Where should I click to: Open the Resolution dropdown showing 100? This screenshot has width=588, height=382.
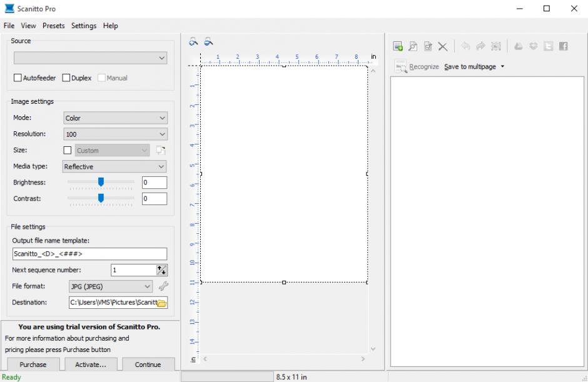click(115, 134)
